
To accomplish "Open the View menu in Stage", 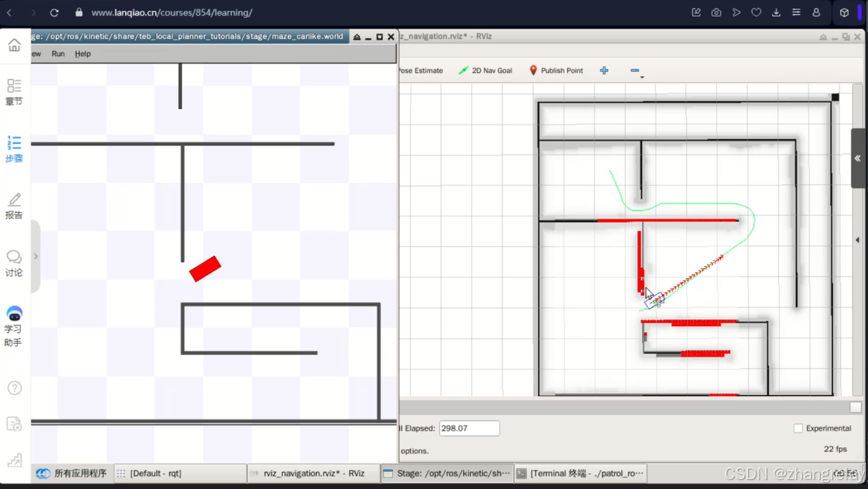I will (36, 54).
